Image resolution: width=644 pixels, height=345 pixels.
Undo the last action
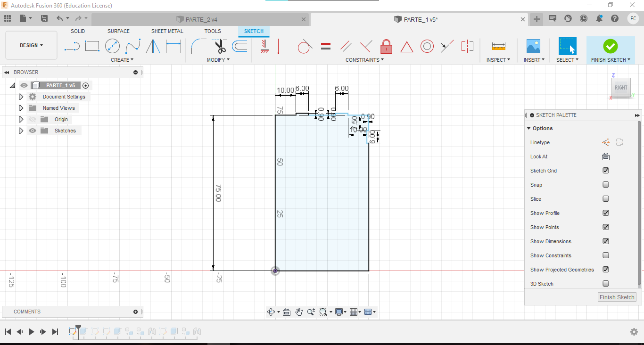tap(59, 18)
